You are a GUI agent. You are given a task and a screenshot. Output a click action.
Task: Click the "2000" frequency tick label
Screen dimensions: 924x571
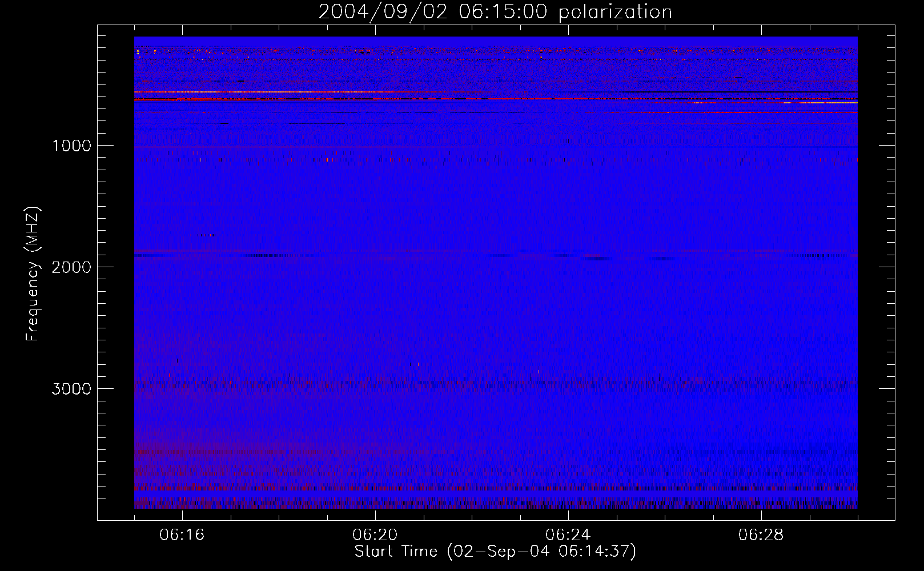pyautogui.click(x=71, y=267)
